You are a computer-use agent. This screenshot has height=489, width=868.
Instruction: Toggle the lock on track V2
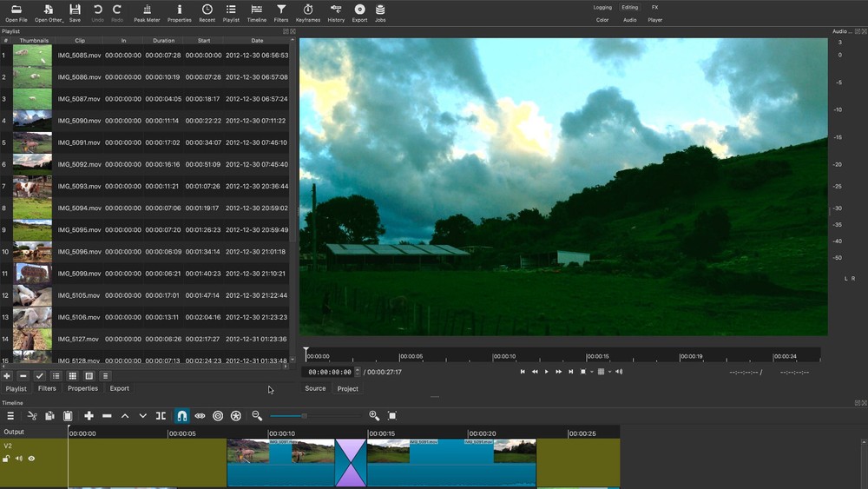[x=6, y=459]
